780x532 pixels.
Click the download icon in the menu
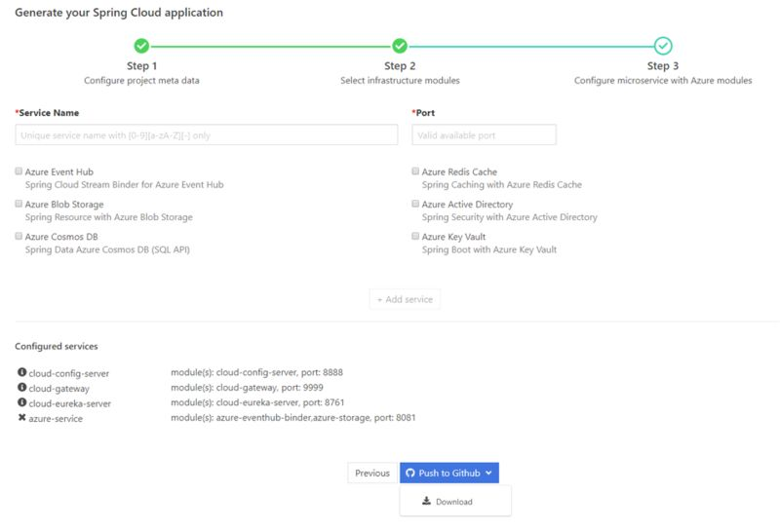427,502
